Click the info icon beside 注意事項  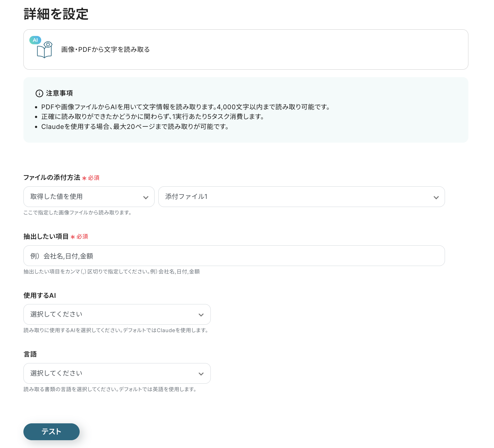[x=39, y=93]
